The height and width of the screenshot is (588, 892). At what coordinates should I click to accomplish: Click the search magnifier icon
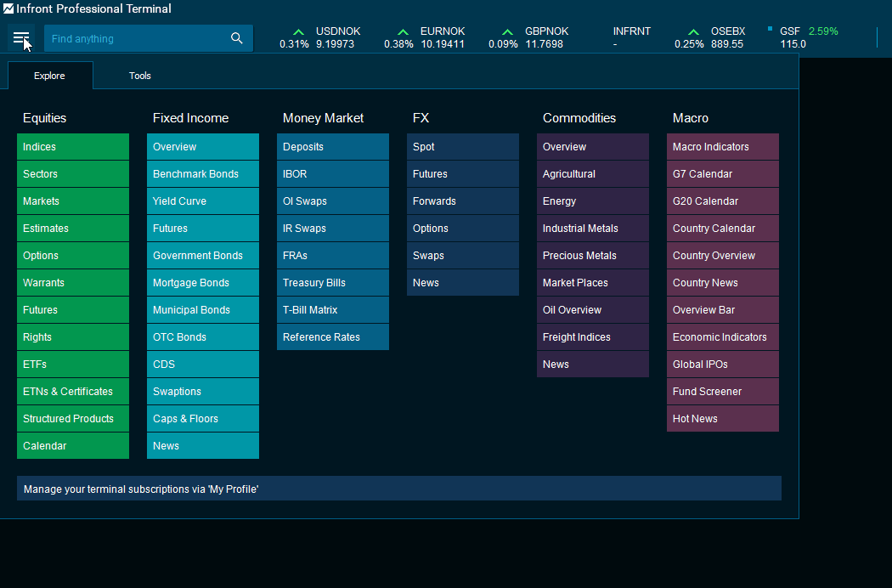coord(237,38)
